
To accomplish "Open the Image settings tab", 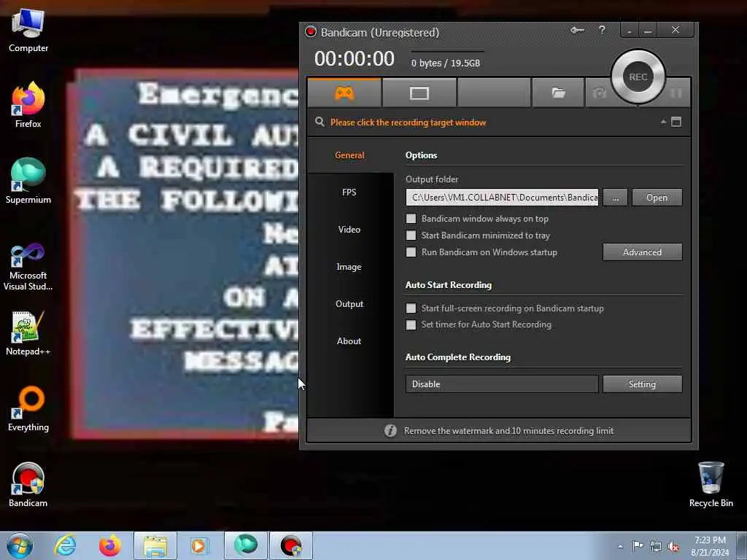I will coord(349,267).
